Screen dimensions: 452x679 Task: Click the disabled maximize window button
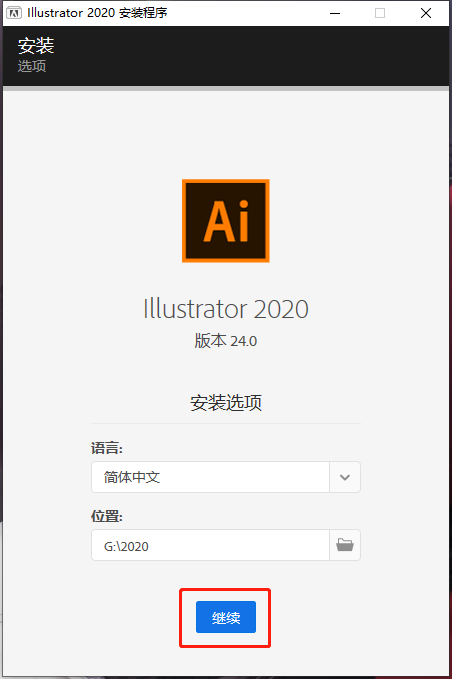(x=380, y=13)
